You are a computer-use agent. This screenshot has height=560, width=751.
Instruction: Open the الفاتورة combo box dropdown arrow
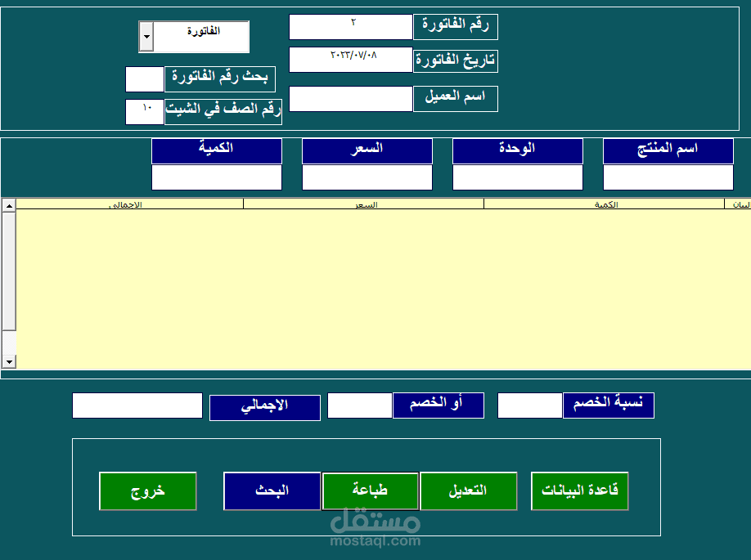tap(146, 37)
